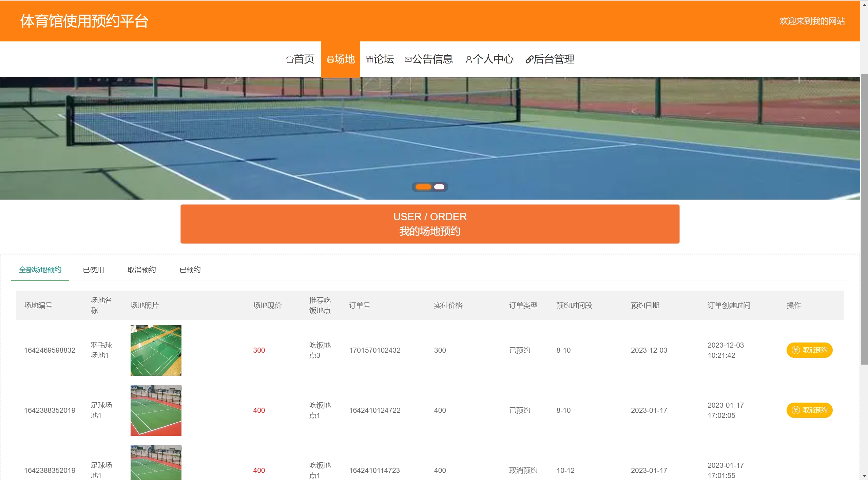Viewport: 868px width, 480px height.
Task: Click yen icon in second 取消预约 button
Action: (x=795, y=410)
